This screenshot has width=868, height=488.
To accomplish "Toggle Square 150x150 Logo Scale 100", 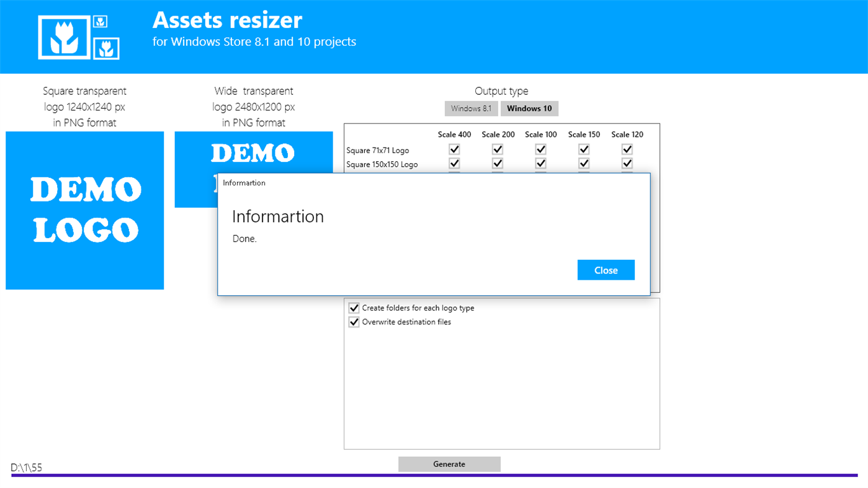I will (x=540, y=164).
